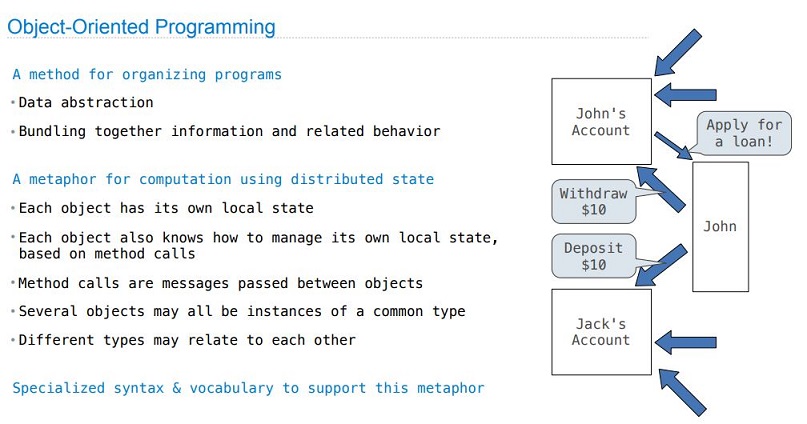Image resolution: width=807 pixels, height=424 pixels.
Task: Click the Withdraw arrow pointing up to John's Account
Action: [661, 189]
